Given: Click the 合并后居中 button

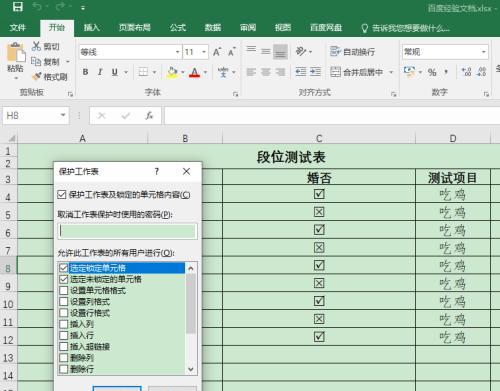Looking at the screenshot, I should (x=356, y=72).
